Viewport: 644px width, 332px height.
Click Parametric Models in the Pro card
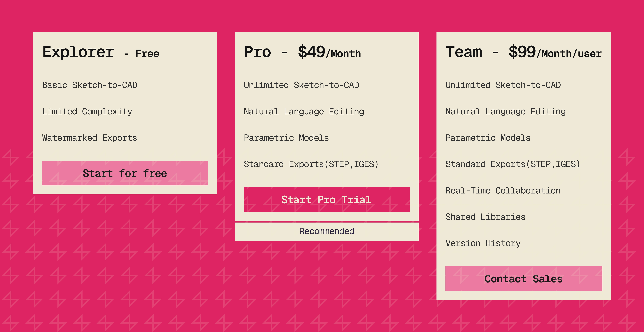tap(286, 138)
